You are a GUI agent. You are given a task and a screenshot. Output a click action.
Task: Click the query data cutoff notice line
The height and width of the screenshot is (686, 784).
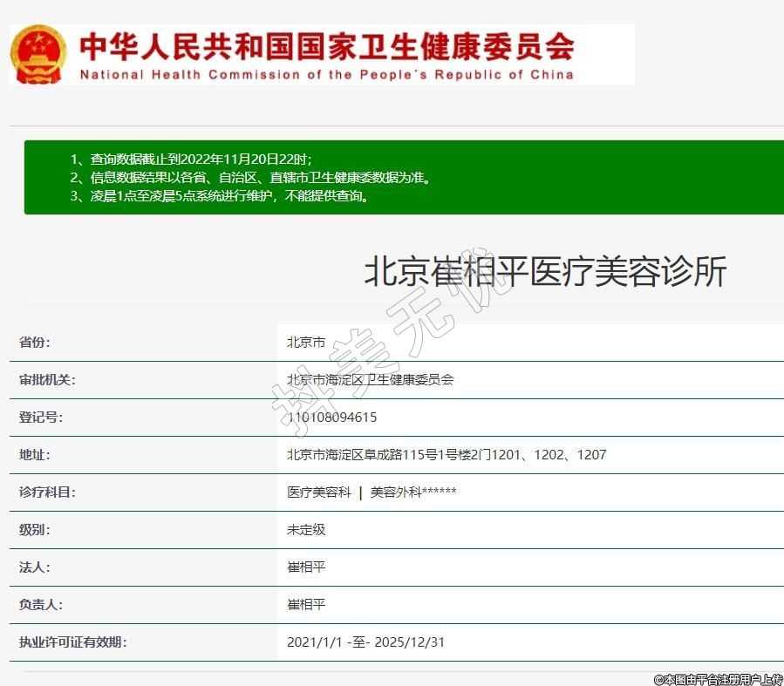(x=190, y=159)
